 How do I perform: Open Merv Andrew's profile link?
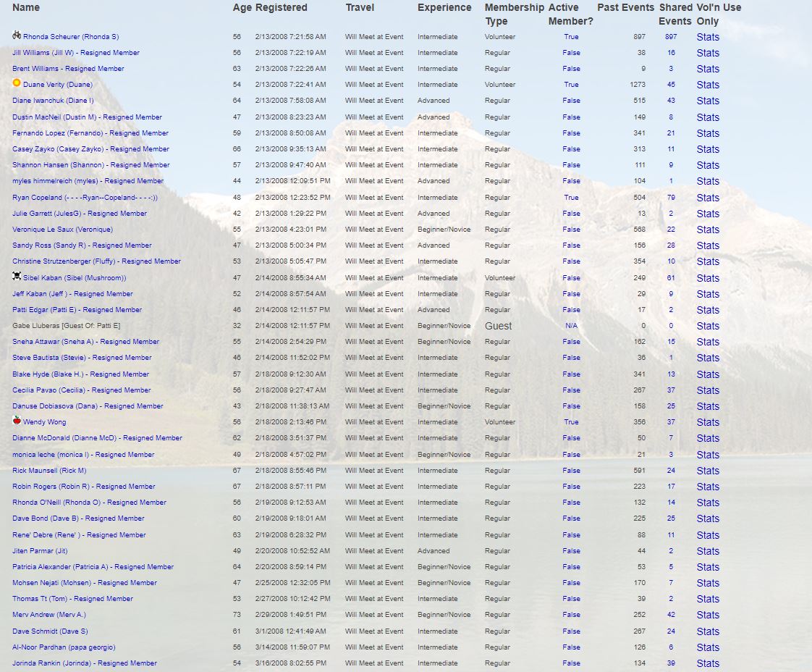[x=49, y=615]
